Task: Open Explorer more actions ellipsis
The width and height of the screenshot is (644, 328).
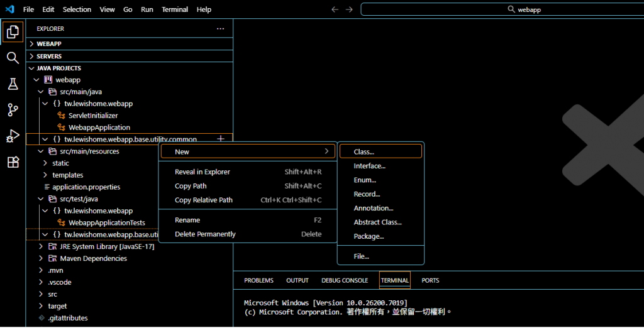Action: [x=221, y=29]
